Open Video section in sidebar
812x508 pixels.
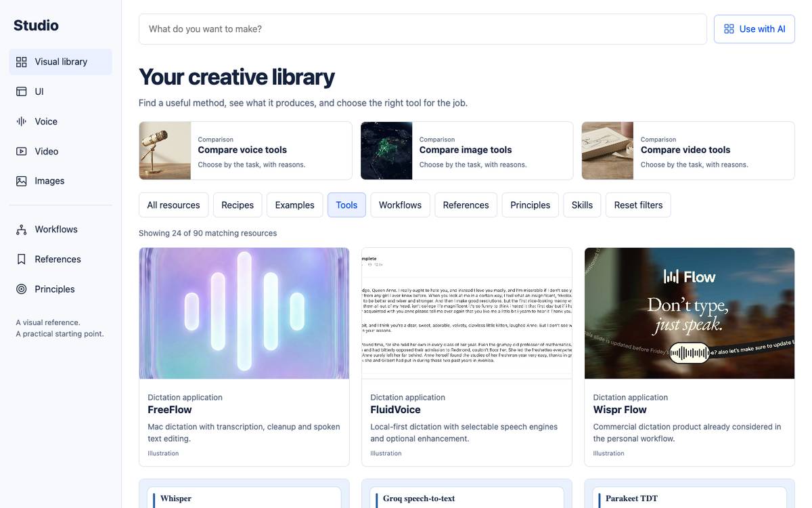61,151
